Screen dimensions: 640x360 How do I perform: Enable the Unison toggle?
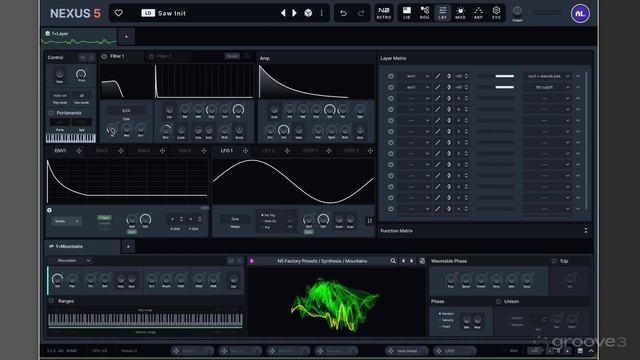tap(498, 301)
